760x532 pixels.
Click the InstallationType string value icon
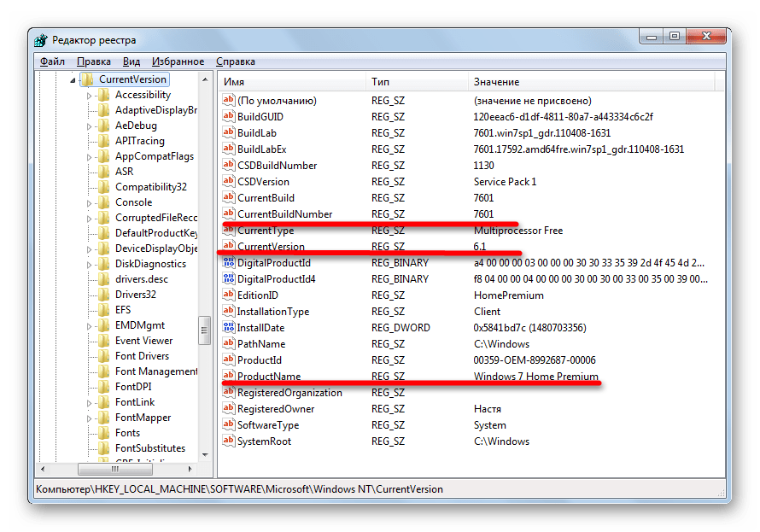(228, 311)
